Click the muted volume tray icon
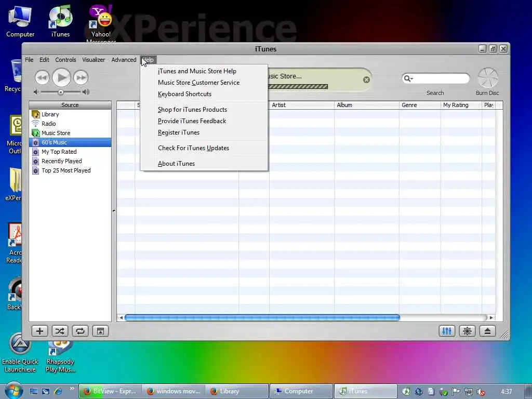 [481, 392]
